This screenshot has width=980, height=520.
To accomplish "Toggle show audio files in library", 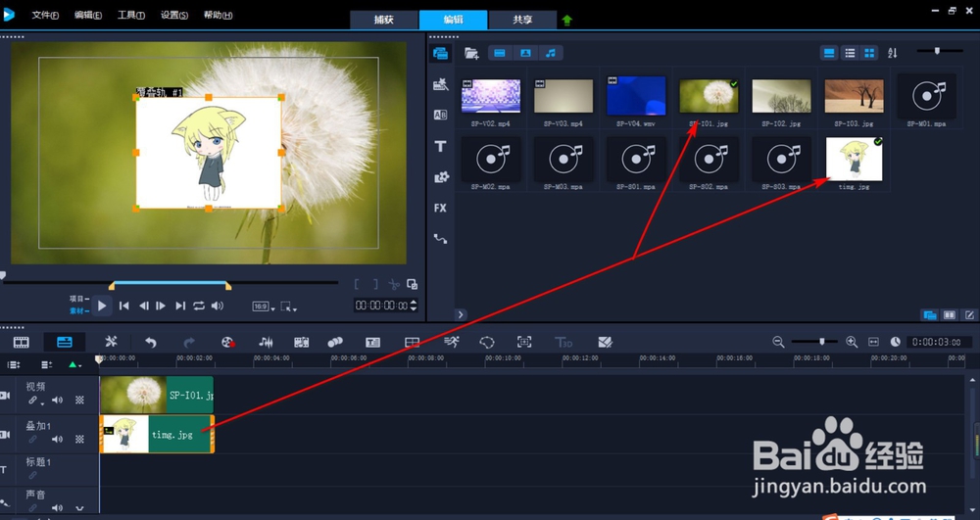I will [551, 53].
